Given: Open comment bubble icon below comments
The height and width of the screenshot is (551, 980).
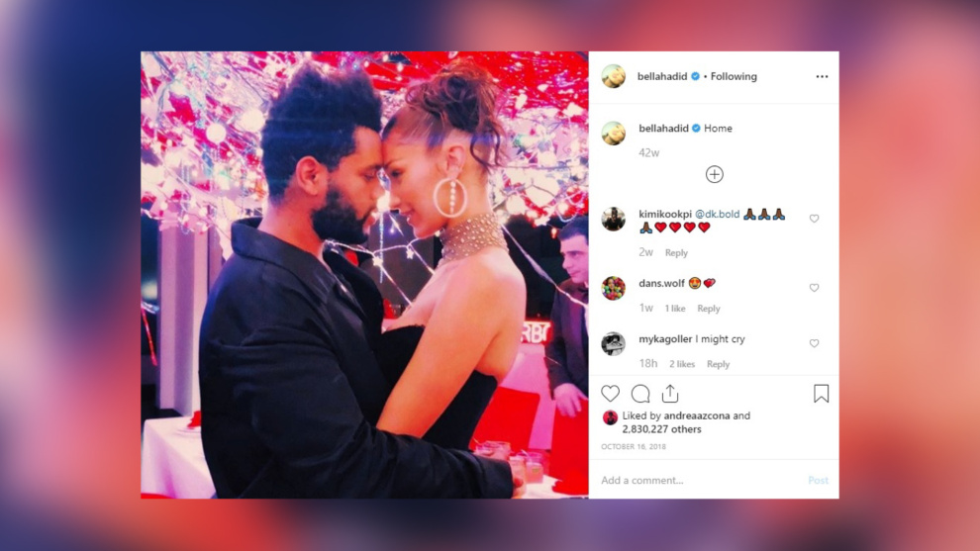Looking at the screenshot, I should [x=640, y=394].
